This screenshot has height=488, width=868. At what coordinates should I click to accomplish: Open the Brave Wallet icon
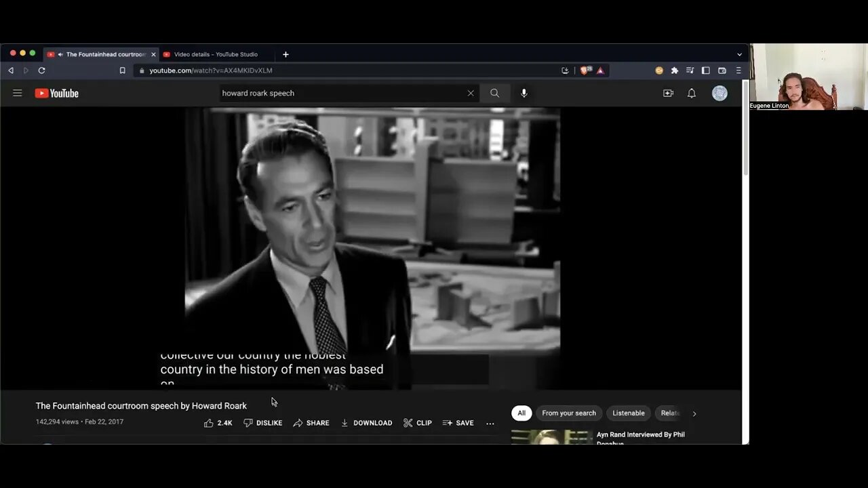pos(722,70)
